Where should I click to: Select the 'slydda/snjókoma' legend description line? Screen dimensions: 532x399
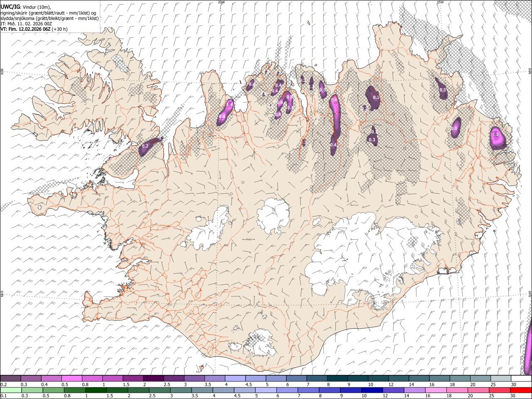(49, 18)
